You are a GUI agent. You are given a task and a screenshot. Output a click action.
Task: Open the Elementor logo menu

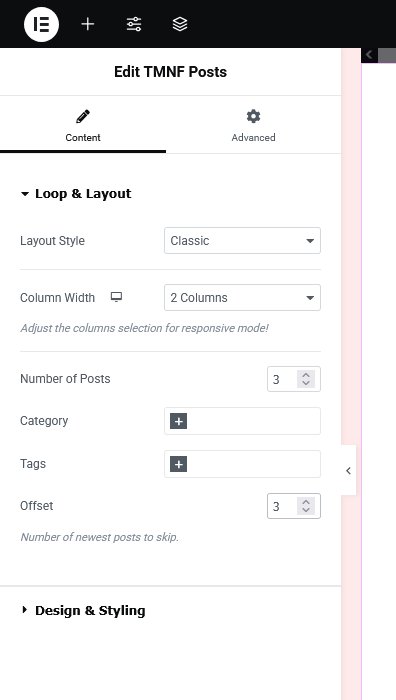click(42, 24)
